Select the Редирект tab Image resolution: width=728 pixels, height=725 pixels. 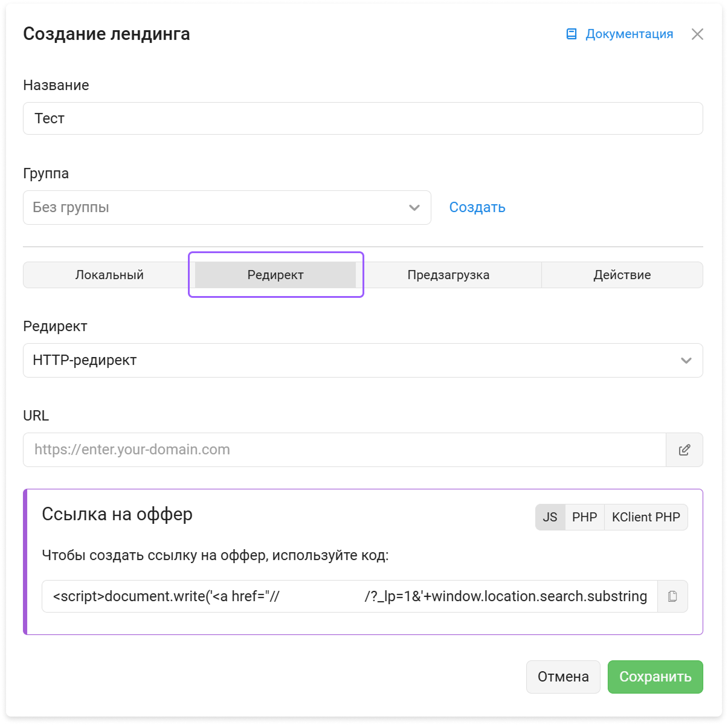(275, 275)
